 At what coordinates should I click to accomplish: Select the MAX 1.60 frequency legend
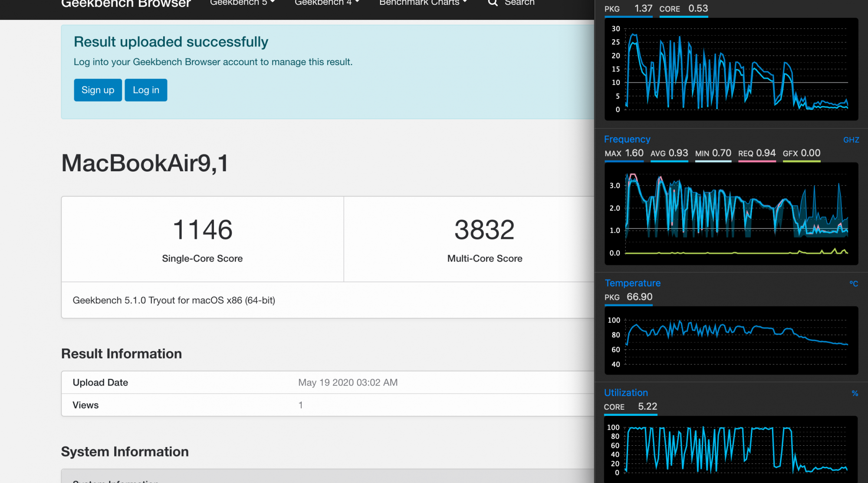[x=624, y=153]
